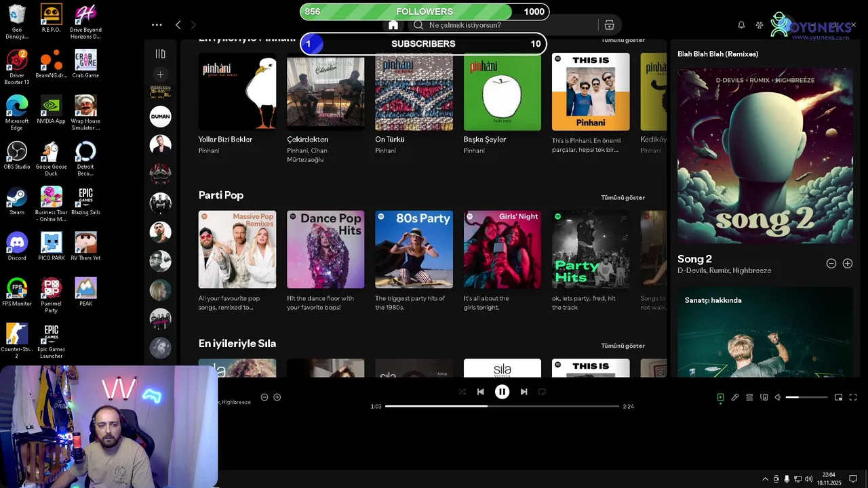Open the Sanatçı hakkında artist card

[765, 332]
